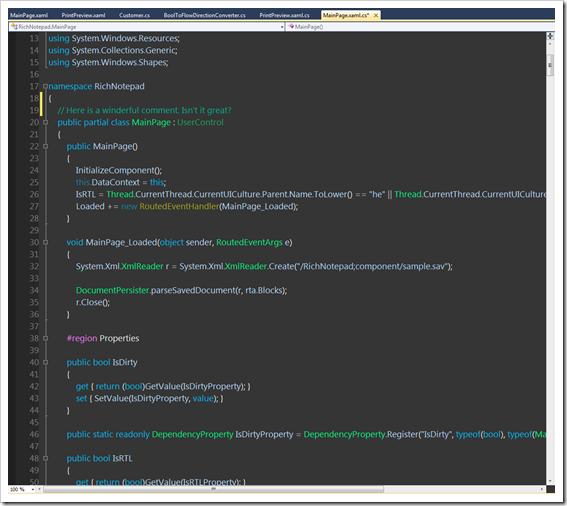Viewport: 567px width, 506px height.
Task: Click the 'r.Close();' statement
Action: [93, 302]
